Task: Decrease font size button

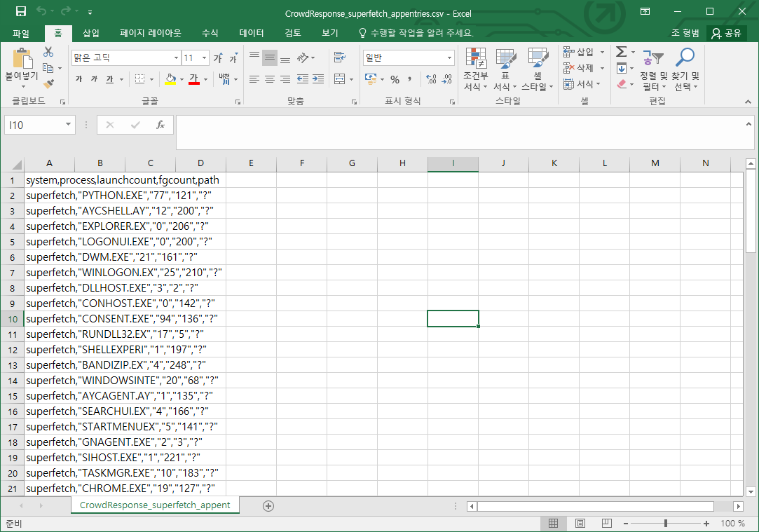Action: [x=234, y=58]
